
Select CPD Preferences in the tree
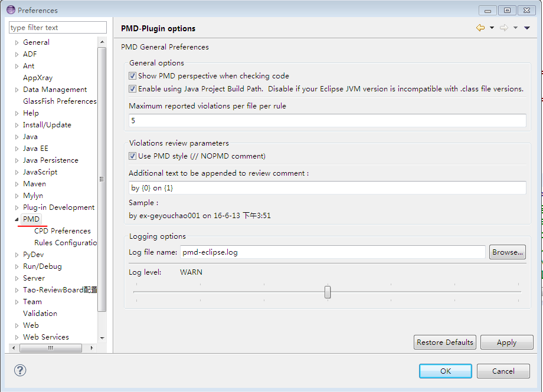[62, 231]
